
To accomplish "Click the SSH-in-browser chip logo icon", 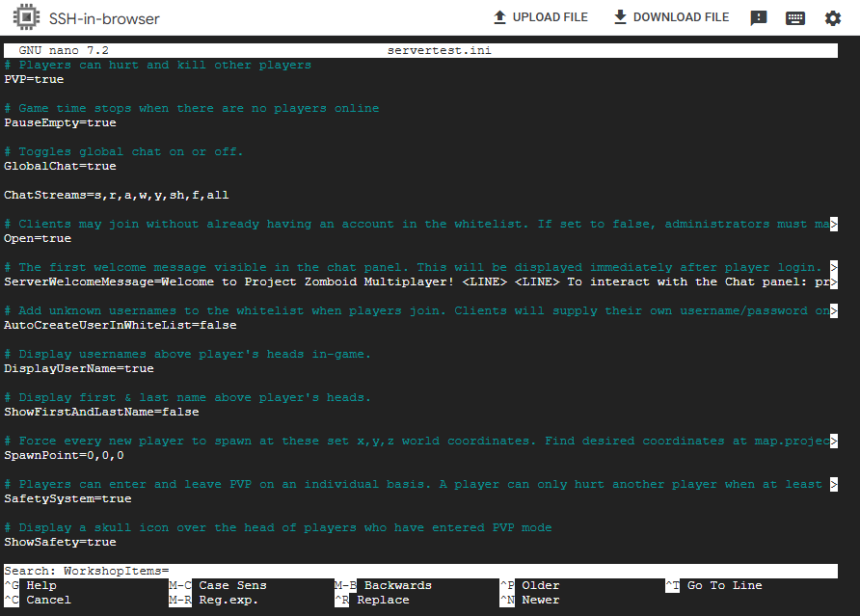I will coord(26,17).
